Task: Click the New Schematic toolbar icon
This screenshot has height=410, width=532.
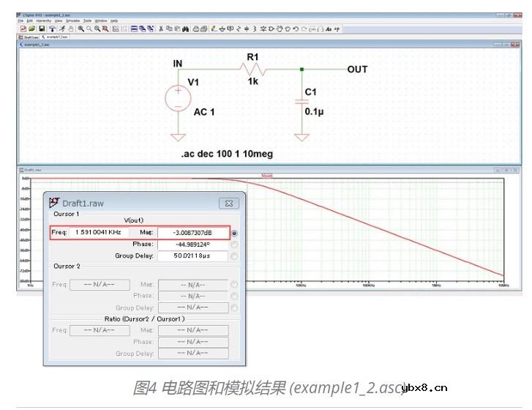Action: [x=23, y=29]
